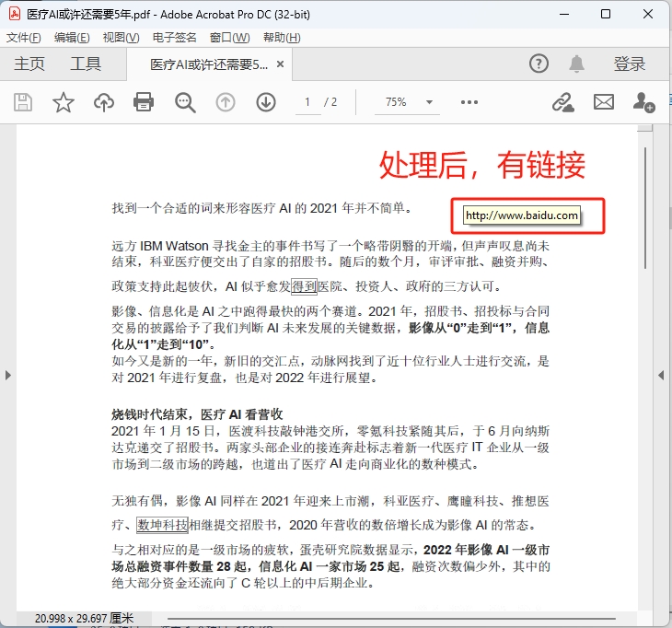Go to previous page up arrow
The width and height of the screenshot is (672, 628).
click(x=226, y=102)
